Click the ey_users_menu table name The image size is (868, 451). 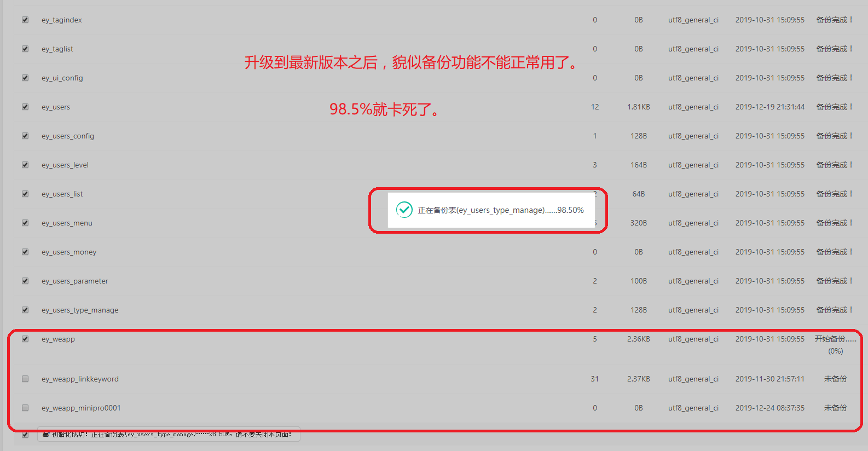(x=67, y=223)
